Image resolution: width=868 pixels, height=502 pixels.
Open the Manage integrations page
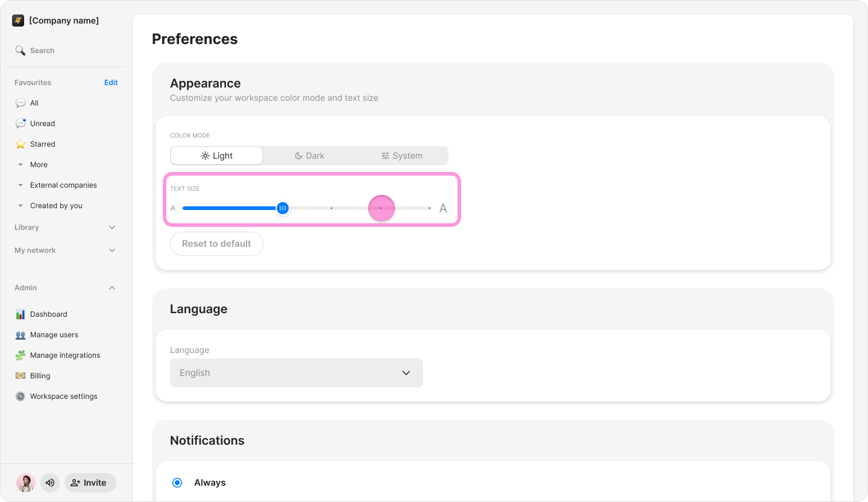tap(66, 355)
